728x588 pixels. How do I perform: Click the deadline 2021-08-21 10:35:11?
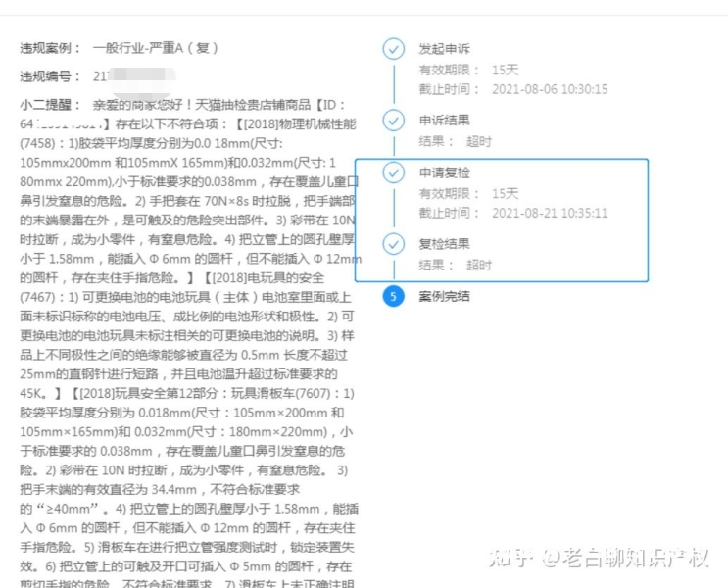click(550, 214)
